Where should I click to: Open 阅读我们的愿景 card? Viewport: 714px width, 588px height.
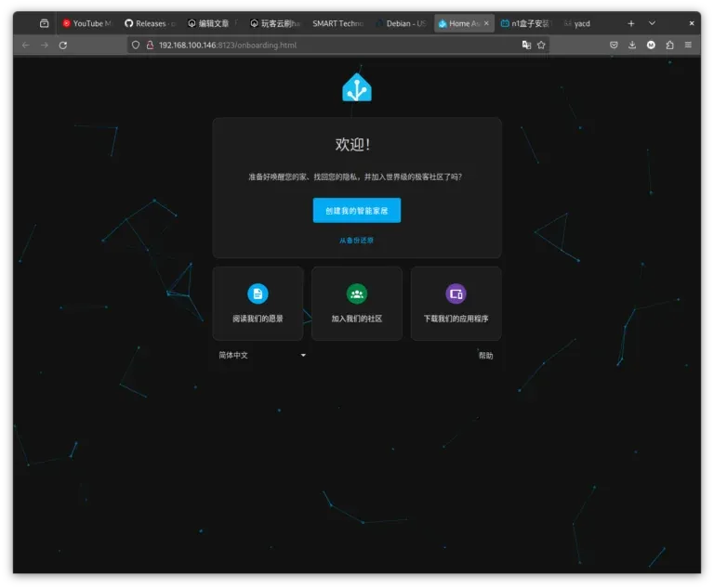(258, 304)
